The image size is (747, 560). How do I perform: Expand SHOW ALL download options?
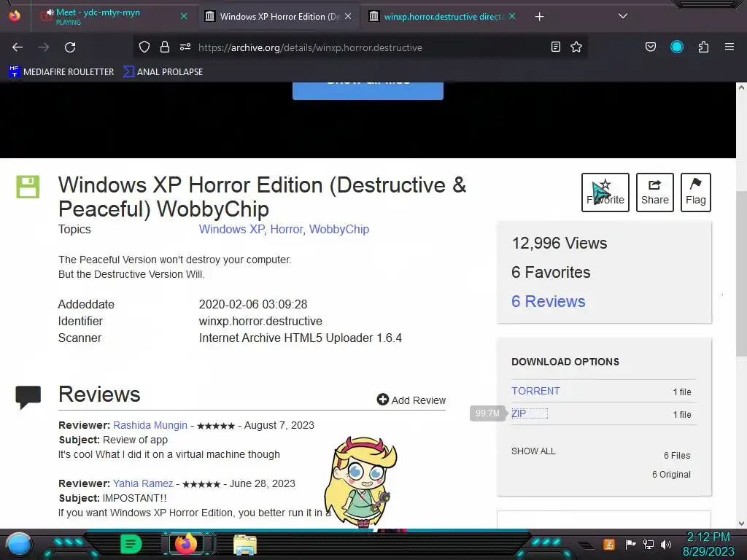(533, 451)
